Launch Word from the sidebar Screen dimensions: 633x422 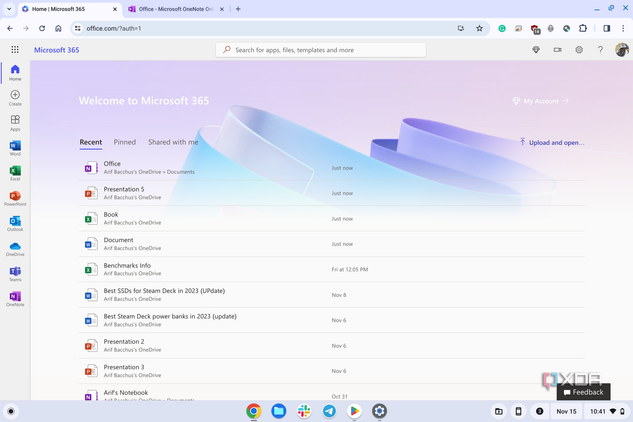click(15, 148)
